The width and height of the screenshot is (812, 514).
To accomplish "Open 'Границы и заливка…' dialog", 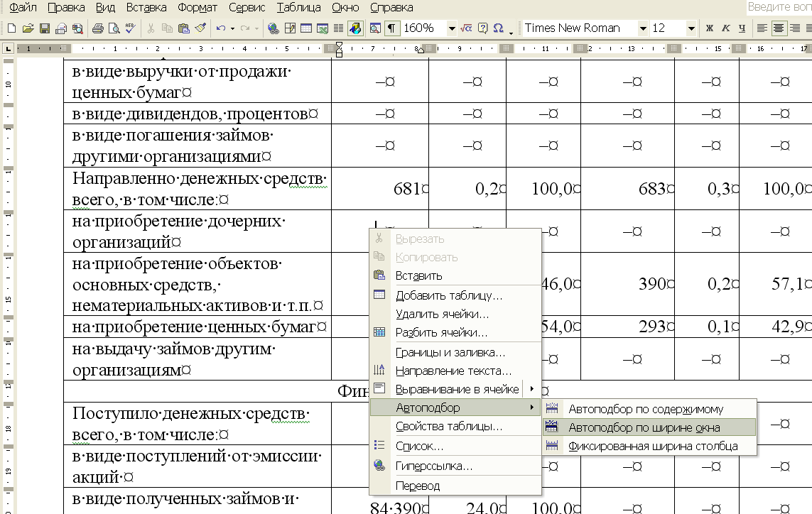I will click(x=455, y=353).
